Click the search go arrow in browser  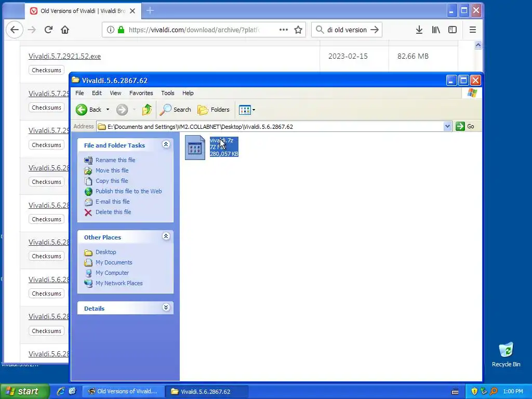375,30
